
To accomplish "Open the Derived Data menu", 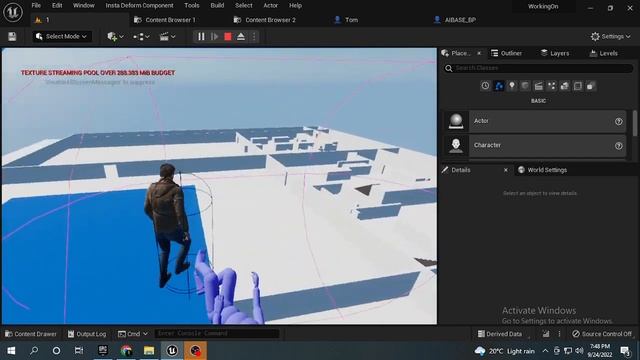I will click(500, 334).
